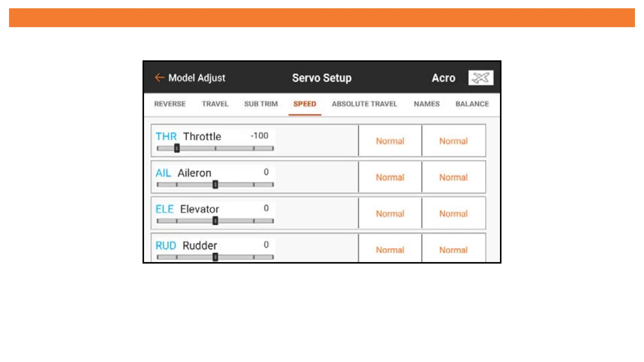The image size is (644, 362).
Task: Open the Balance tab
Action: click(472, 104)
